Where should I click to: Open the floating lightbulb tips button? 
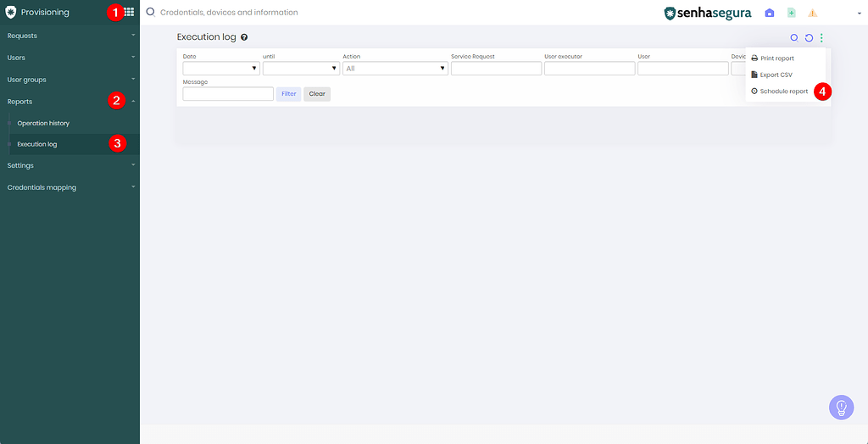point(842,408)
